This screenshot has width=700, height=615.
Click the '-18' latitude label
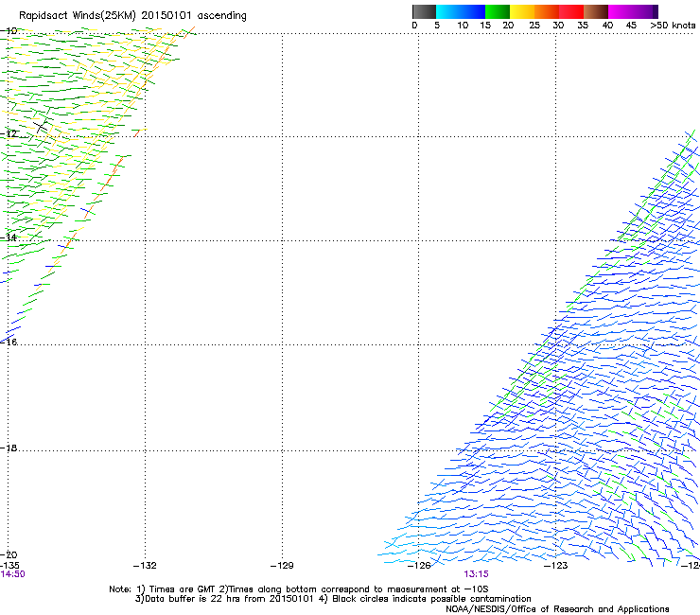pyautogui.click(x=9, y=448)
